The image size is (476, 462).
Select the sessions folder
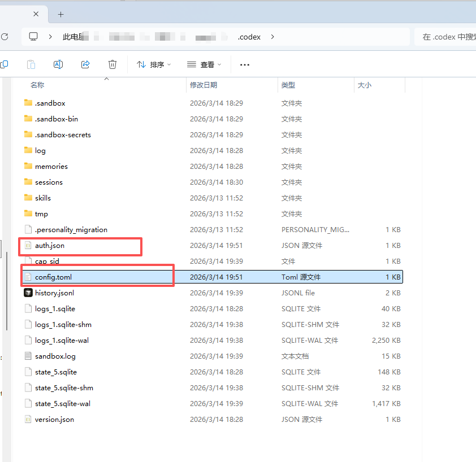pyautogui.click(x=49, y=182)
